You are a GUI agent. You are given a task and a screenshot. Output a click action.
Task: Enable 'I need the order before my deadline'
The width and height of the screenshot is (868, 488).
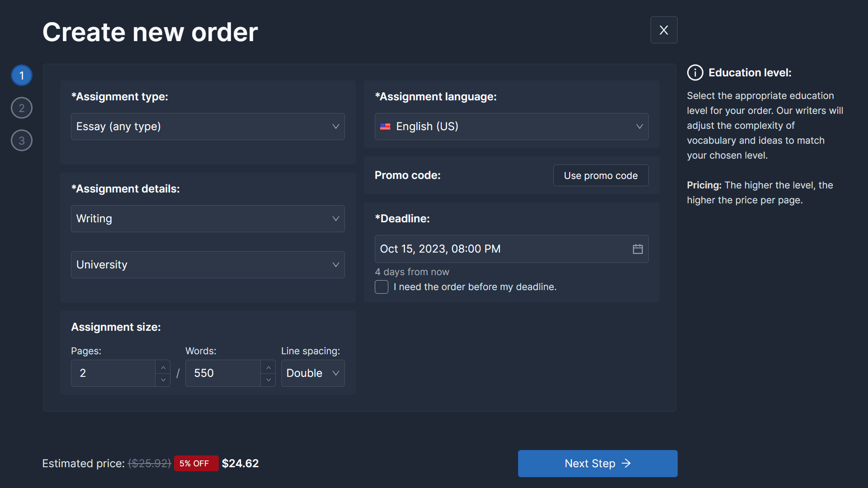point(381,287)
